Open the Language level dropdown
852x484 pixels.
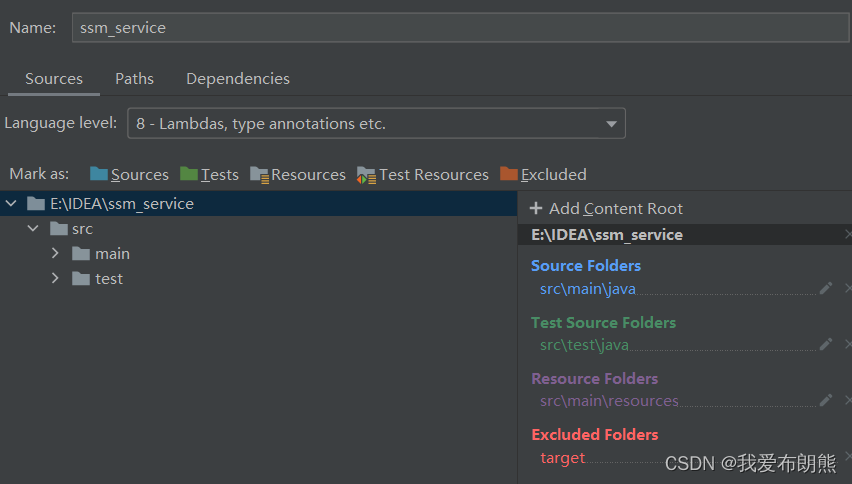click(376, 123)
